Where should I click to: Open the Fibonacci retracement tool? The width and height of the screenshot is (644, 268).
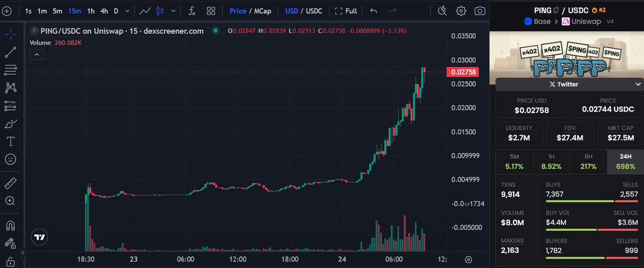point(10,70)
